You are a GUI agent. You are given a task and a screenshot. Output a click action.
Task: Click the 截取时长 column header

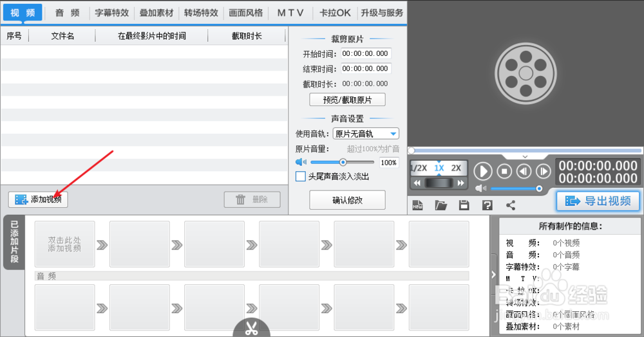point(247,36)
